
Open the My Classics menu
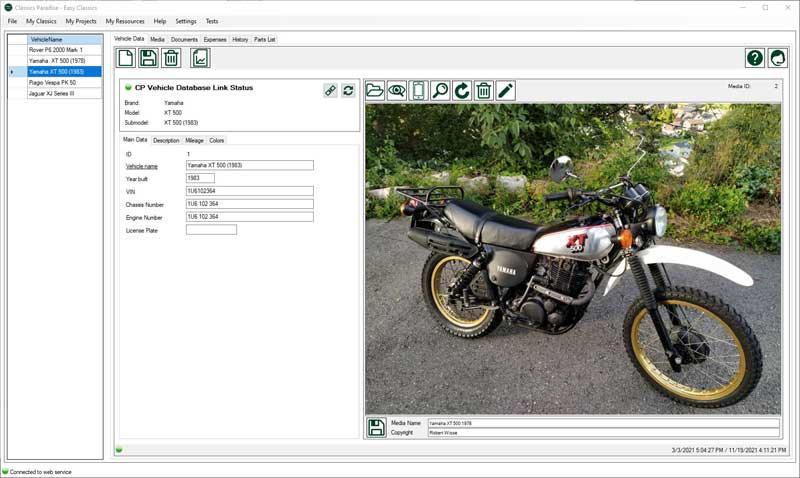coord(41,21)
